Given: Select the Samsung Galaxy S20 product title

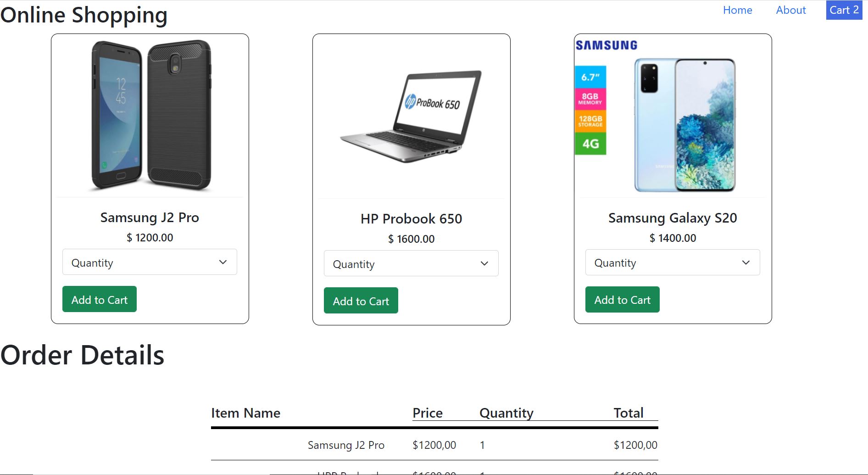Looking at the screenshot, I should pyautogui.click(x=672, y=218).
